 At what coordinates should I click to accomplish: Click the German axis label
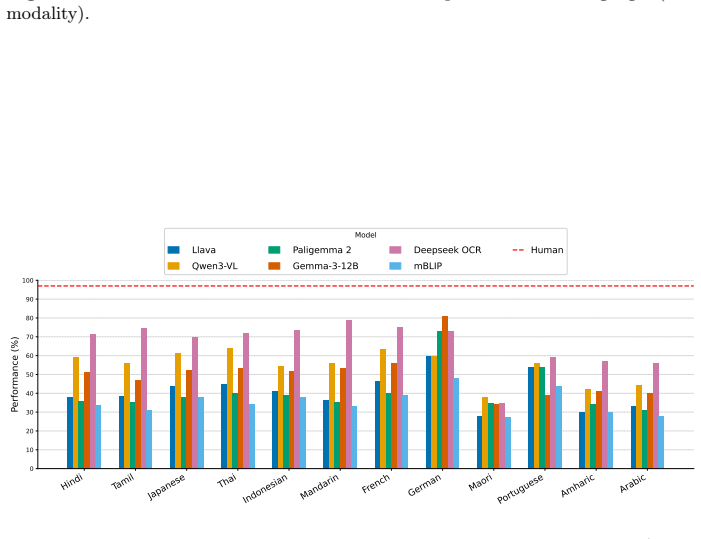click(x=424, y=485)
